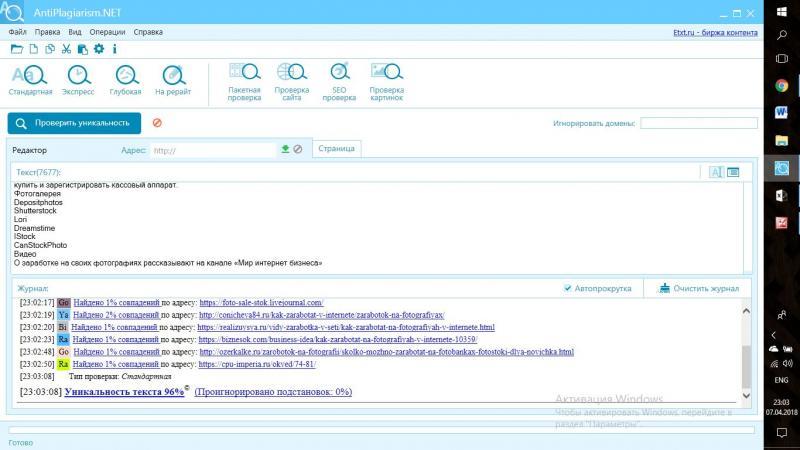
Task: Click the Уникальность текста 96% link
Action: click(124, 392)
